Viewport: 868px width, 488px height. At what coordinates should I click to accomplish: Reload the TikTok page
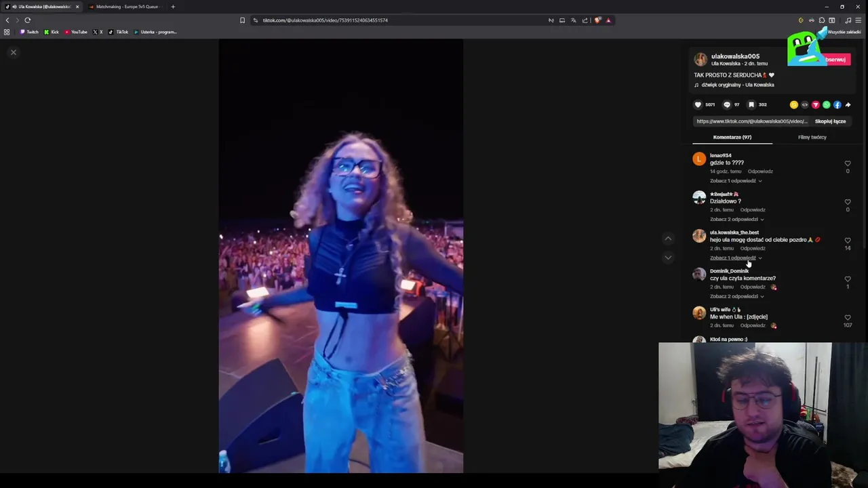tap(28, 20)
